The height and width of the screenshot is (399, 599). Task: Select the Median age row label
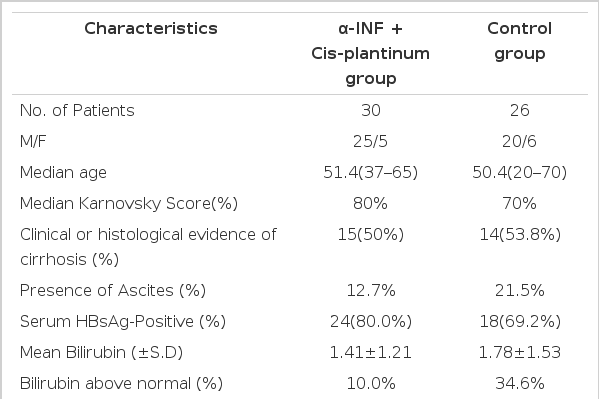click(63, 173)
